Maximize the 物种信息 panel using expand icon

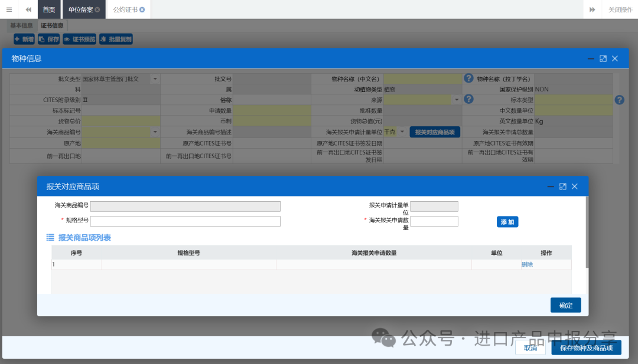(603, 58)
